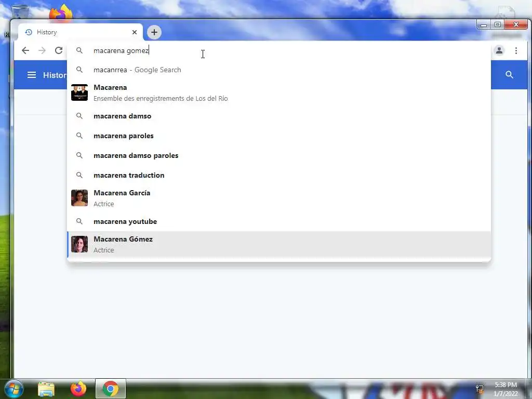The height and width of the screenshot is (399, 532).
Task: Reload the page with the refresh icon
Action: pos(59,50)
